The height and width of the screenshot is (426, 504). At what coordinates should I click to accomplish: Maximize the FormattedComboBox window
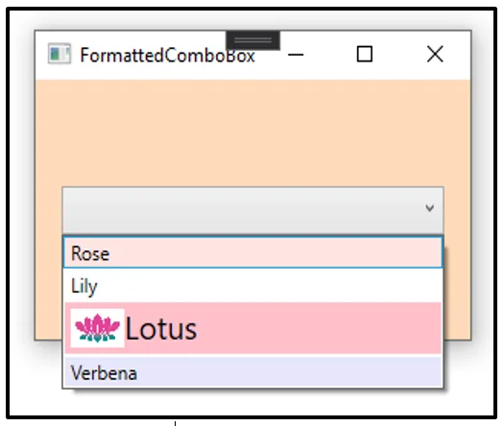365,54
